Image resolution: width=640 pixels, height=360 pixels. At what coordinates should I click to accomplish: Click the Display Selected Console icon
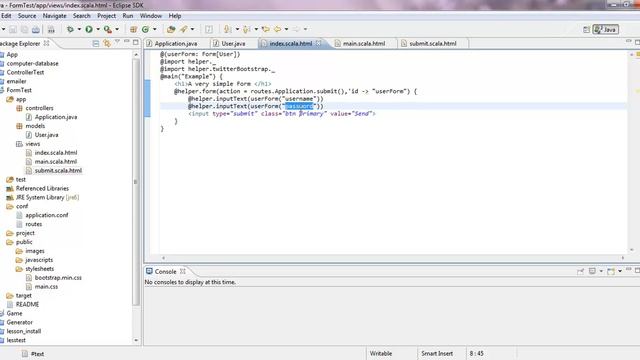(592, 271)
